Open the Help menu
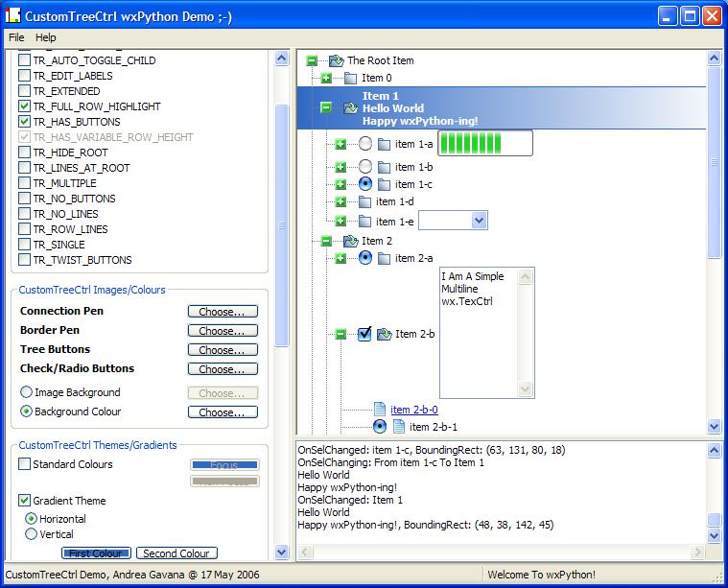Image resolution: width=728 pixels, height=588 pixels. click(46, 37)
